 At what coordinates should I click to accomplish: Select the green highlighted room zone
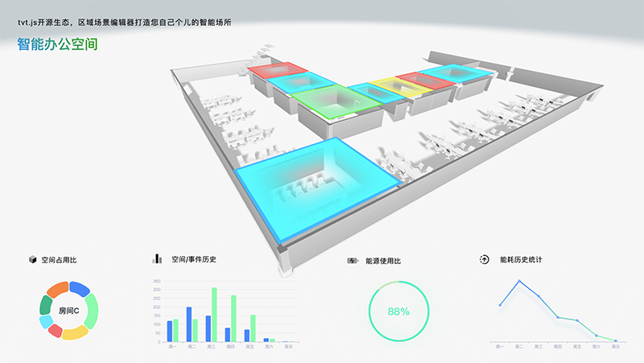[335, 101]
